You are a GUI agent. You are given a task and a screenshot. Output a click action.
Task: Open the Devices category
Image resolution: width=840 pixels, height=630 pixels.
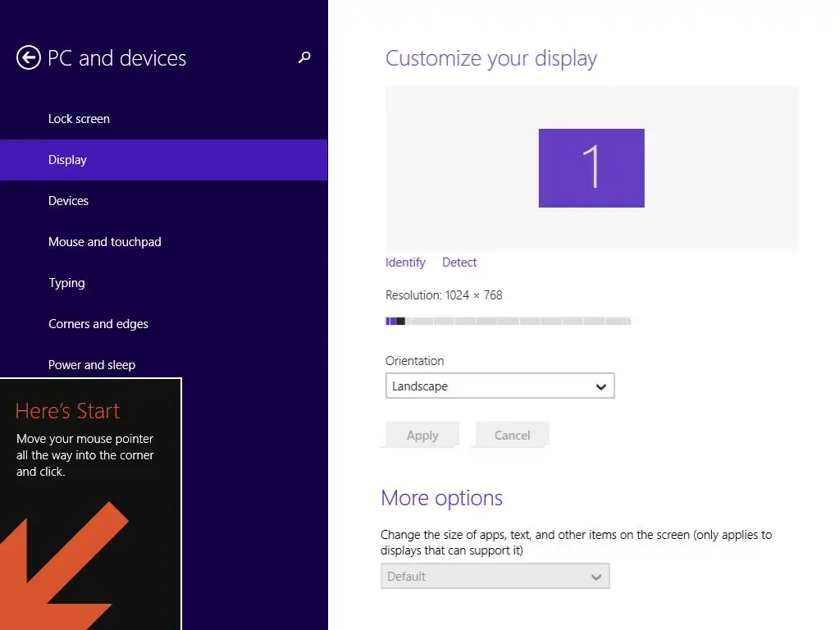coord(163,201)
